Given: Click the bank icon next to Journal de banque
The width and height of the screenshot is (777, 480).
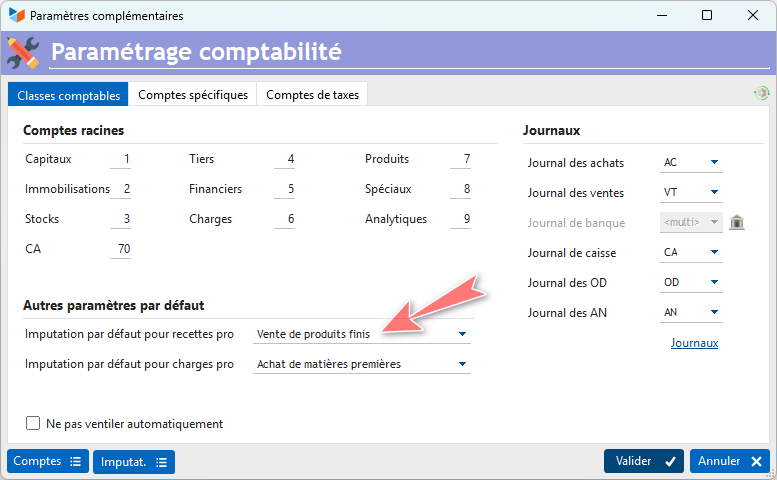Looking at the screenshot, I should [x=737, y=222].
